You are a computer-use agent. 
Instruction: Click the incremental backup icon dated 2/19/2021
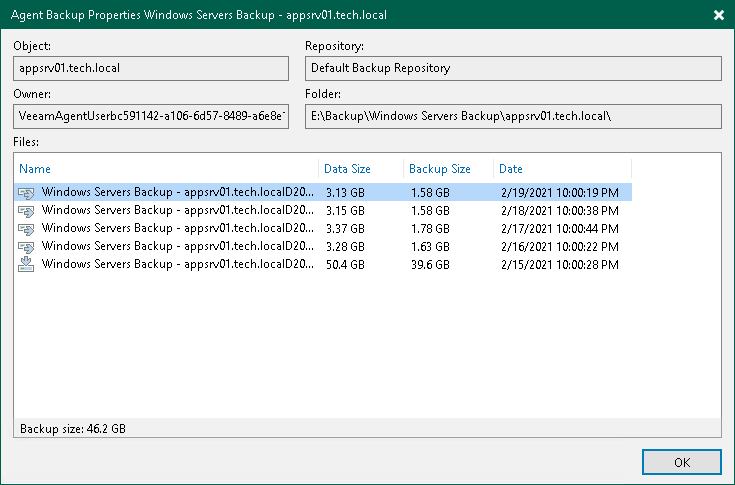28,192
